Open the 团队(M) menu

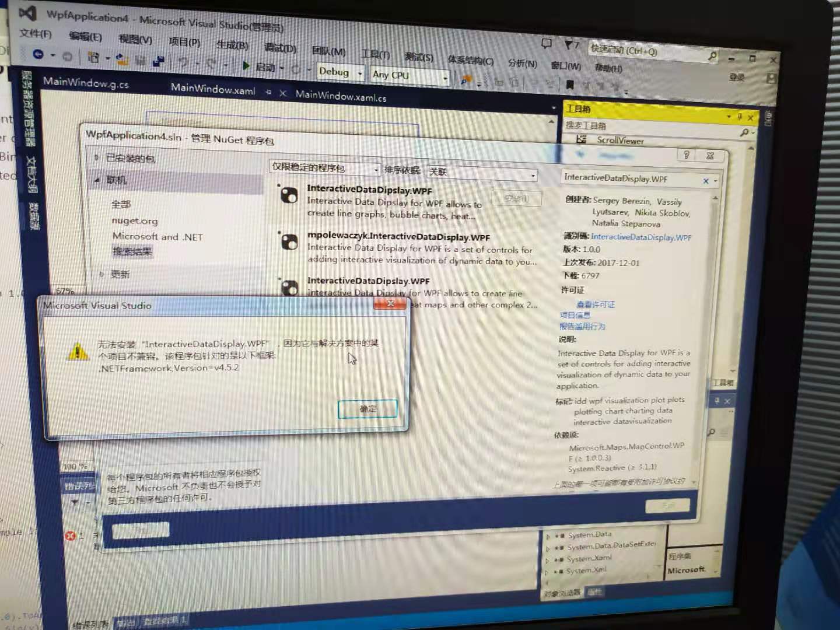(328, 51)
